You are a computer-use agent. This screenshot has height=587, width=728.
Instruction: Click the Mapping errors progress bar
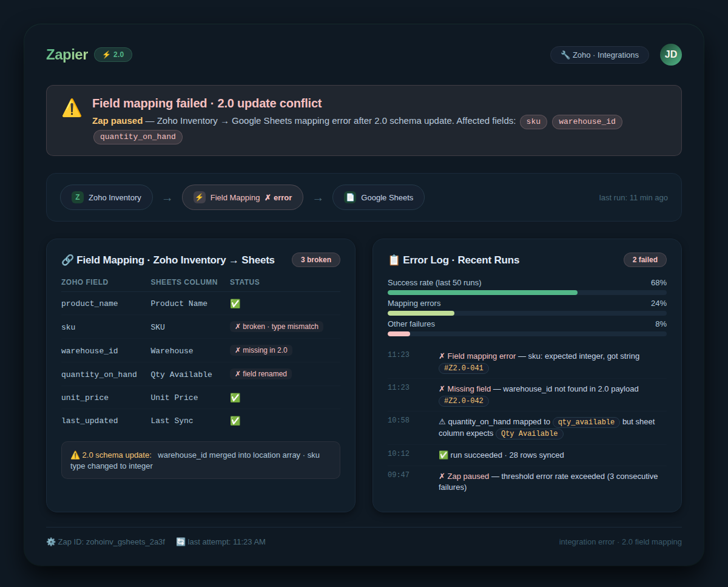coord(527,313)
